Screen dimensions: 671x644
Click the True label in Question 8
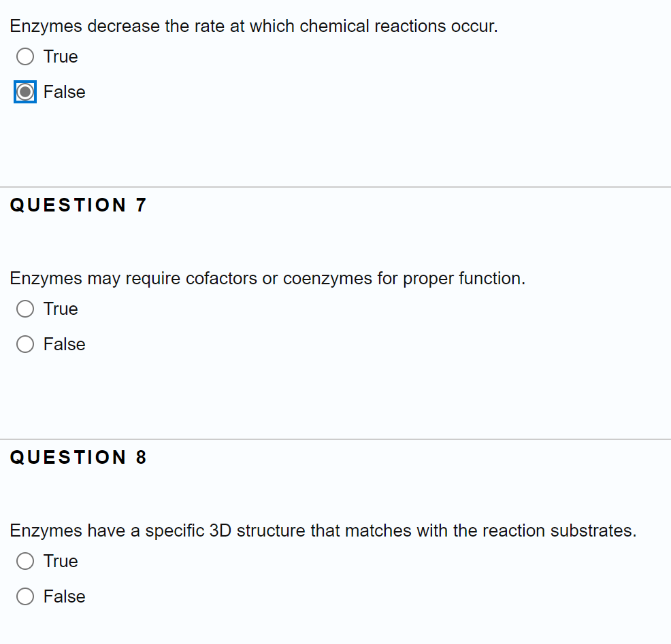pos(61,561)
